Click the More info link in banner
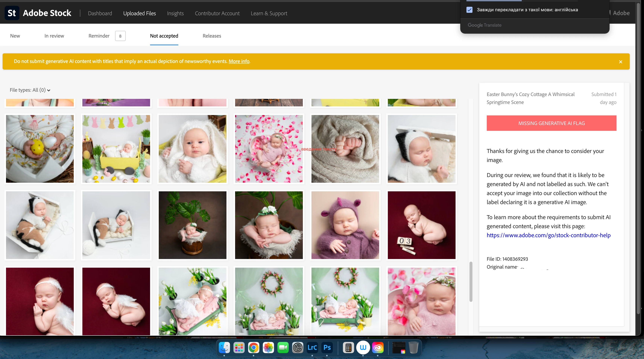644x359 pixels. pyautogui.click(x=239, y=61)
